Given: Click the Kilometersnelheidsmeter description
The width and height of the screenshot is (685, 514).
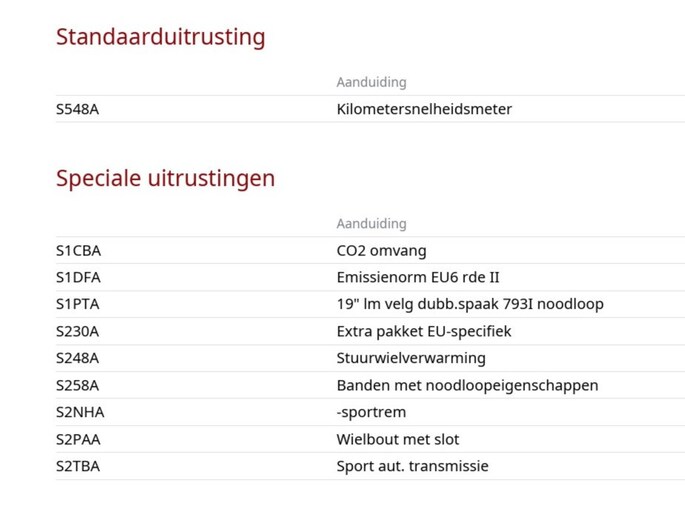Looking at the screenshot, I should coord(424,109).
